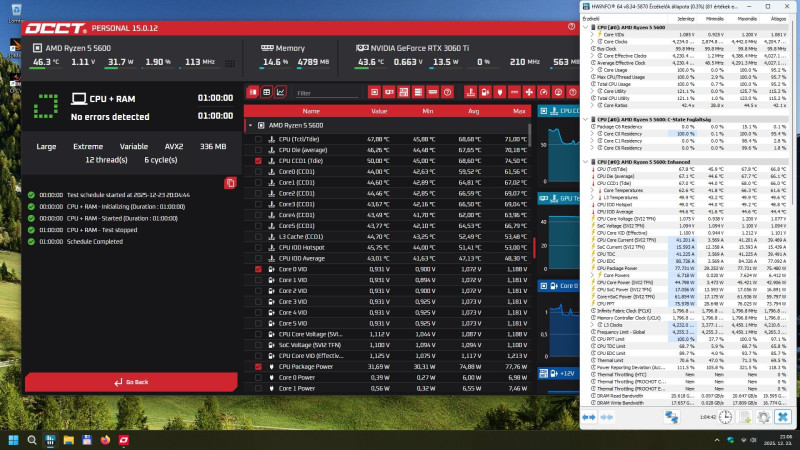Click OCCT sensor table vertical scrollbar
This screenshot has height=450, width=800.
coord(529,134)
